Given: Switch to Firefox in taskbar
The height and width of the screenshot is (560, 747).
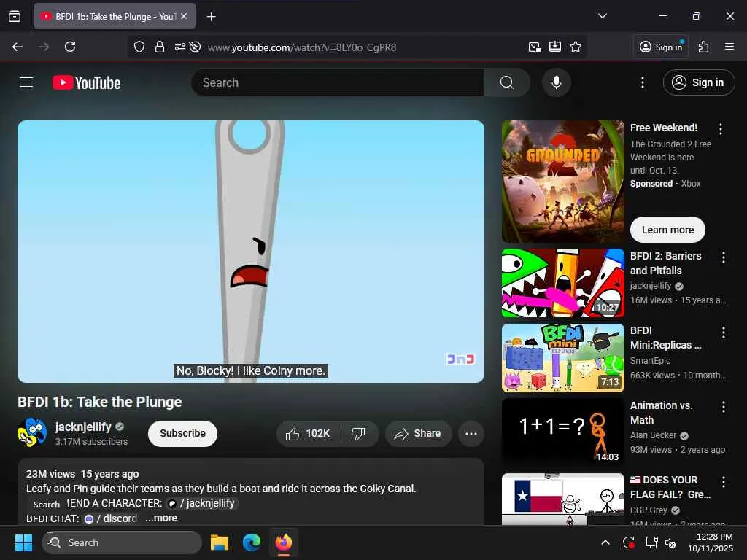Looking at the screenshot, I should pos(284,542).
